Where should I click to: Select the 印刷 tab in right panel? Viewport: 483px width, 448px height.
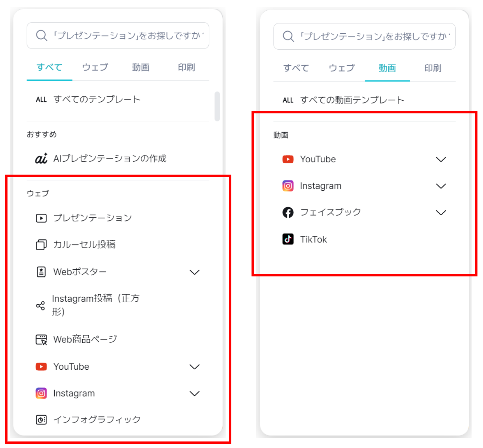433,68
